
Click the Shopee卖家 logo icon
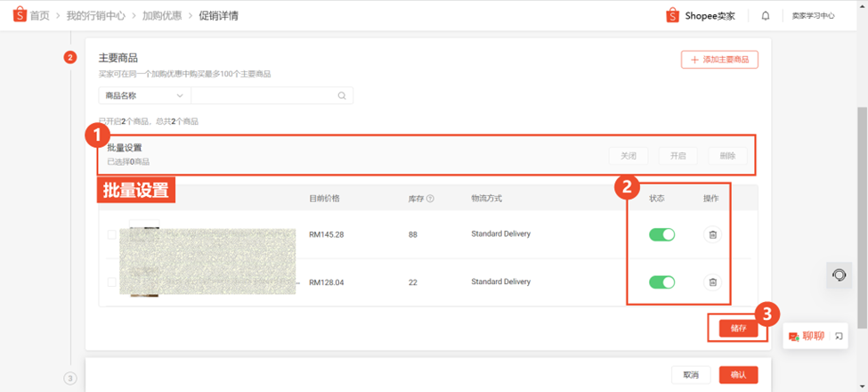pos(673,15)
